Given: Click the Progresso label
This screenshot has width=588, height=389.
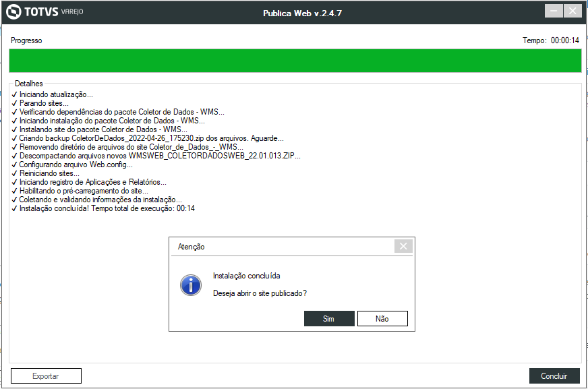Looking at the screenshot, I should point(26,40).
